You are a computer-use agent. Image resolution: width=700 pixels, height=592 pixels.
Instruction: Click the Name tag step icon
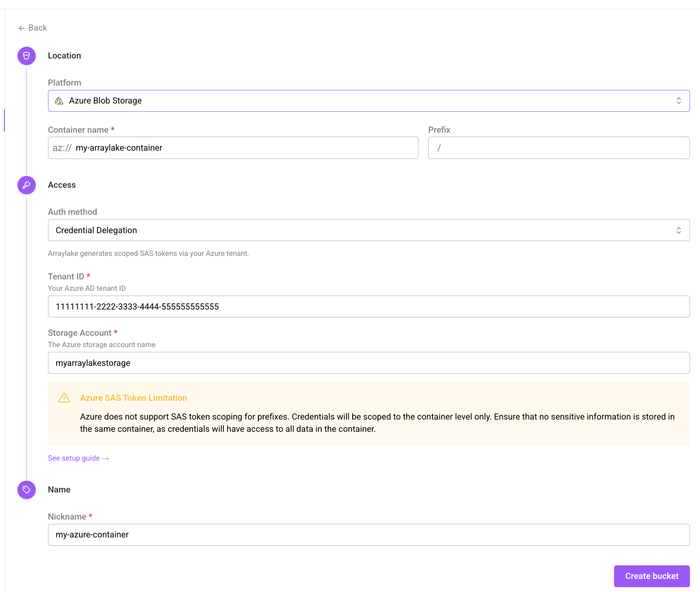click(27, 490)
